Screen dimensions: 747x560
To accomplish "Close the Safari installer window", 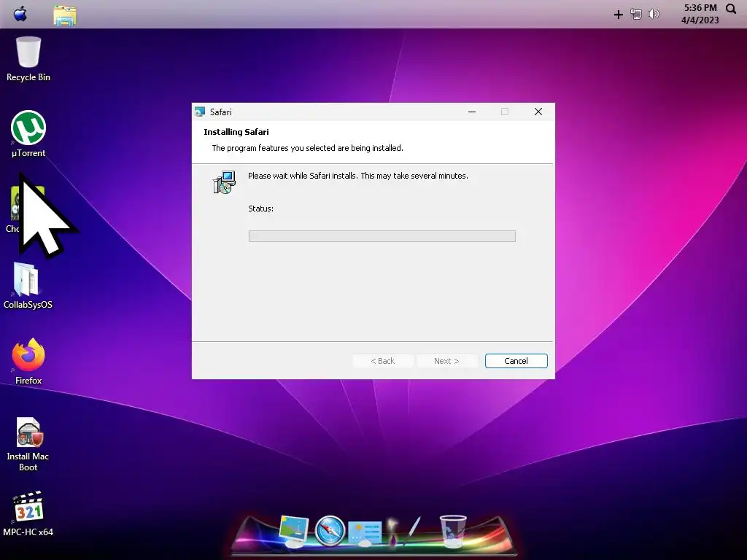I will 538,112.
